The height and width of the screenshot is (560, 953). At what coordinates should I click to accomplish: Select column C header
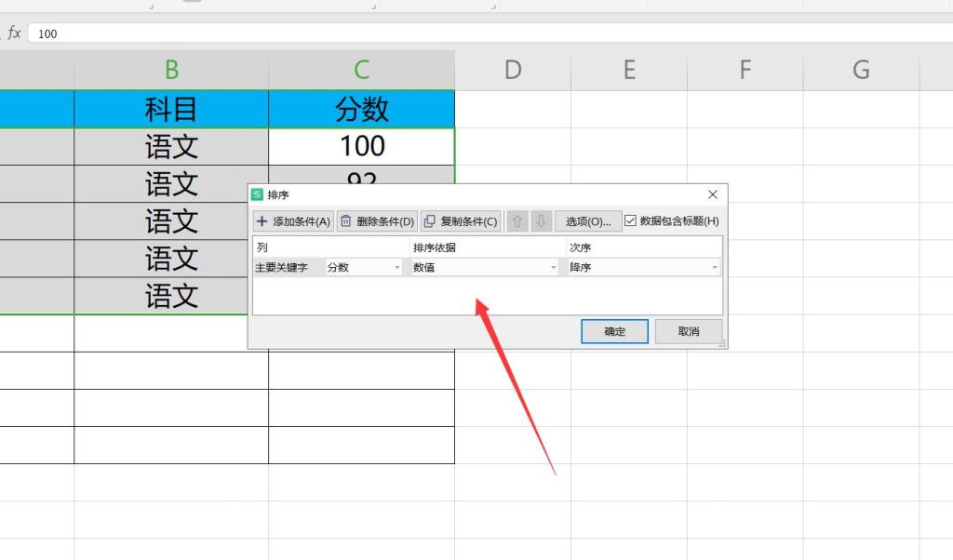click(361, 70)
